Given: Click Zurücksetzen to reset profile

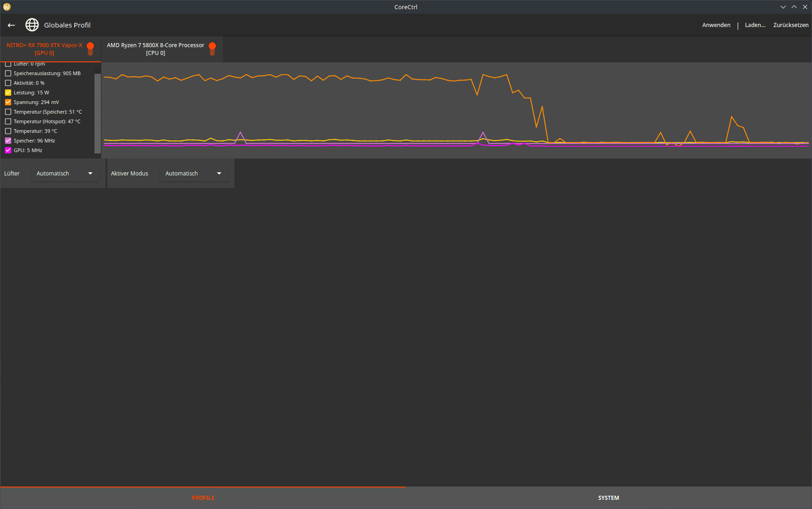Looking at the screenshot, I should 791,25.
